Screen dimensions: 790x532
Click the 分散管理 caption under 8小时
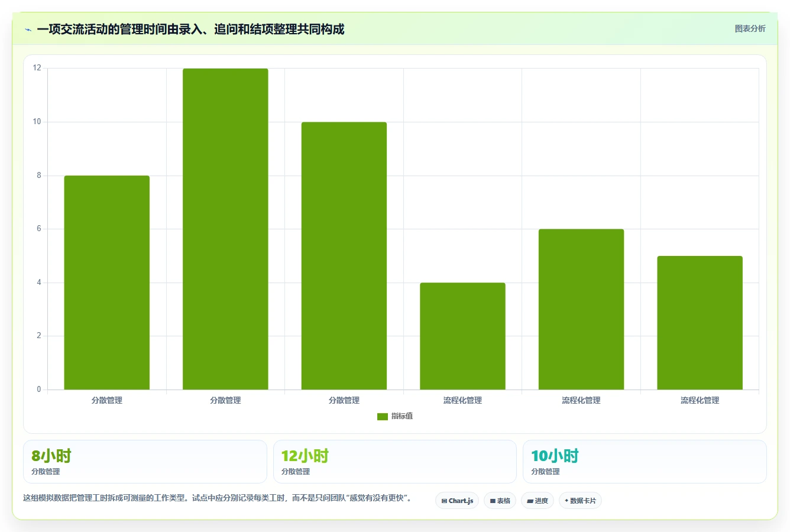46,472
